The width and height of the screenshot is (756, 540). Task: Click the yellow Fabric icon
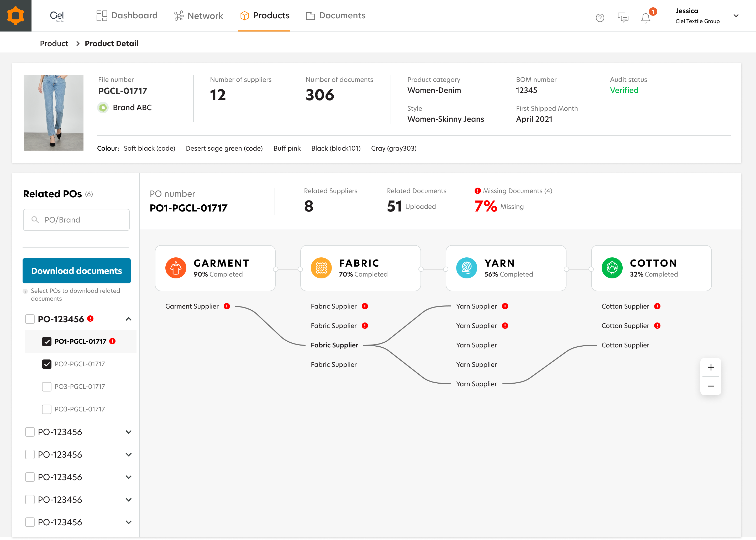(x=321, y=268)
